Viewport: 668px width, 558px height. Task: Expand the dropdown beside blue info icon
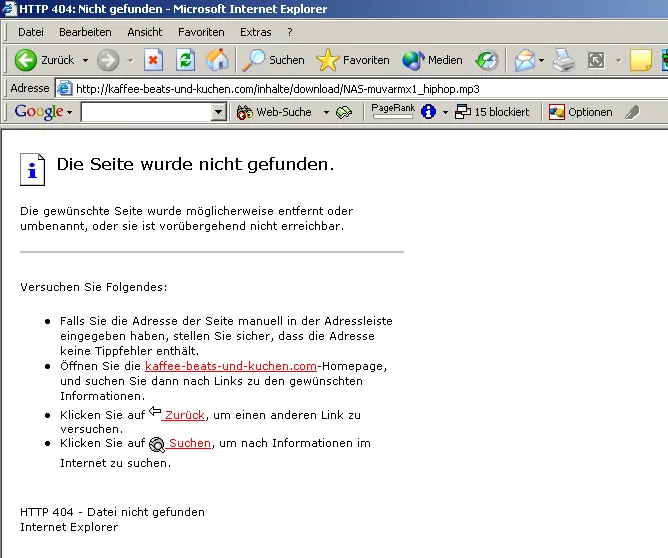[445, 112]
